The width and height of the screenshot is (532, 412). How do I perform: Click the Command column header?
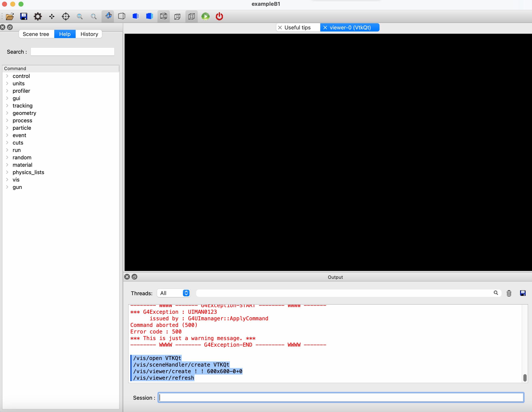pyautogui.click(x=61, y=68)
